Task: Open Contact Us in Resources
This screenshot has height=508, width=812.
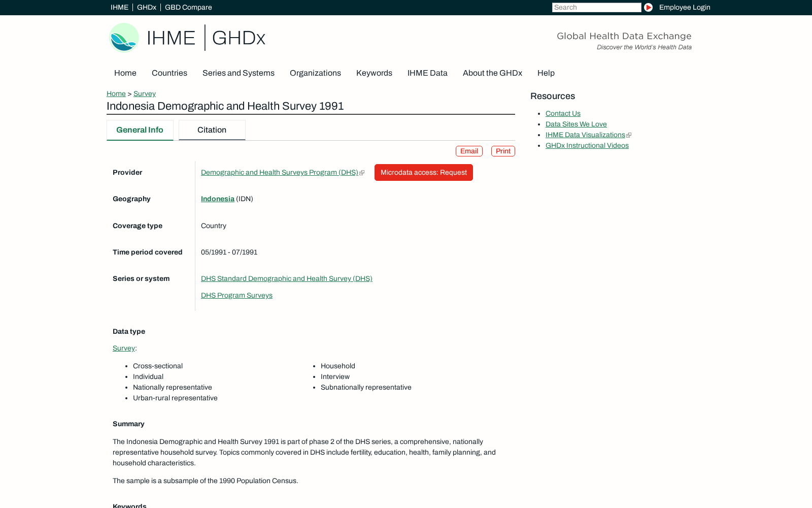Action: pyautogui.click(x=563, y=113)
